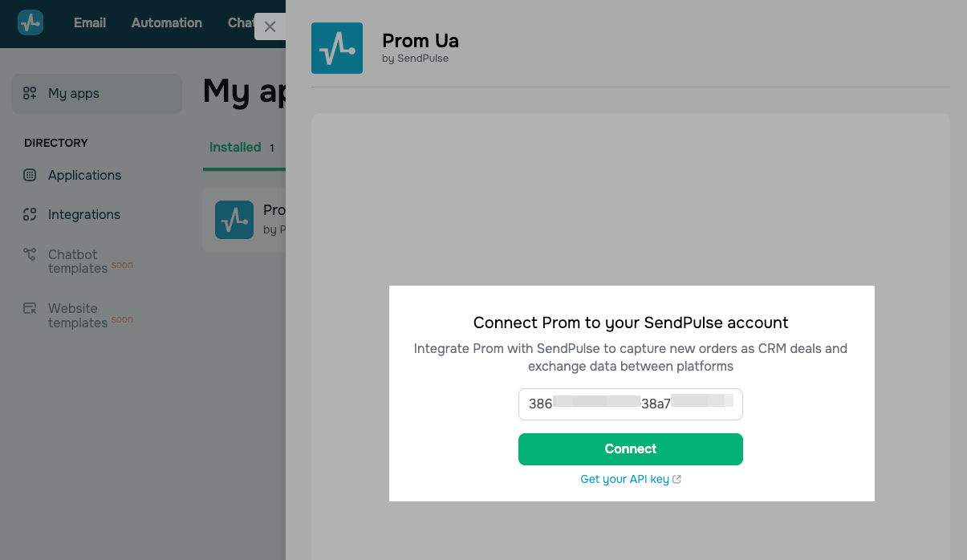Viewport: 967px width, 560px height.
Task: Click the external link icon beside the API key link
Action: [677, 479]
